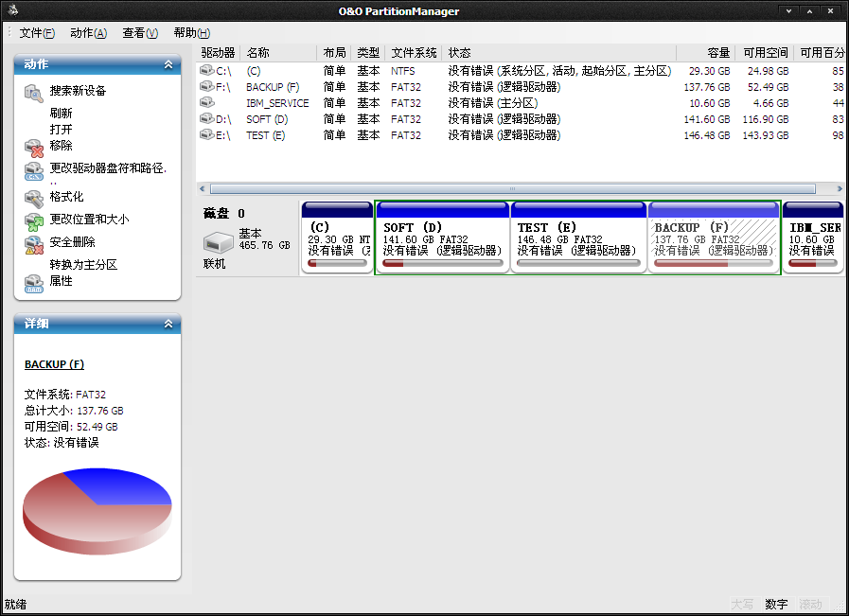
Task: Click 数字 indicator in status bar
Action: click(x=776, y=605)
